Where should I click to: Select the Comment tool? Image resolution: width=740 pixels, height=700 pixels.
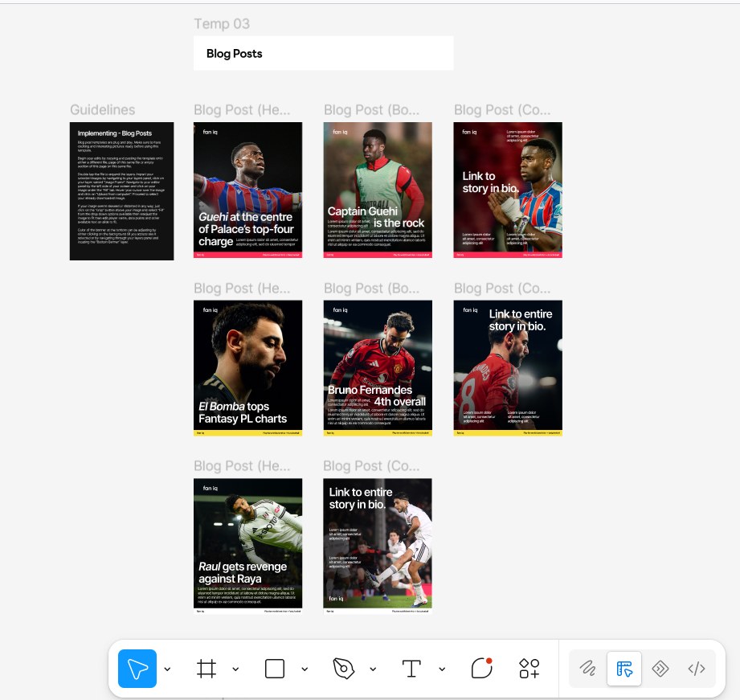482,668
